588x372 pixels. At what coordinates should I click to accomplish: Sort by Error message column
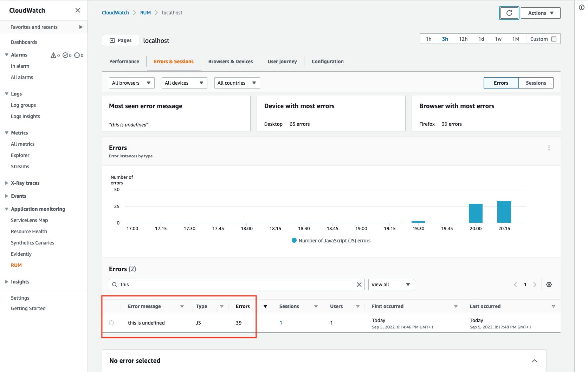tap(182, 306)
